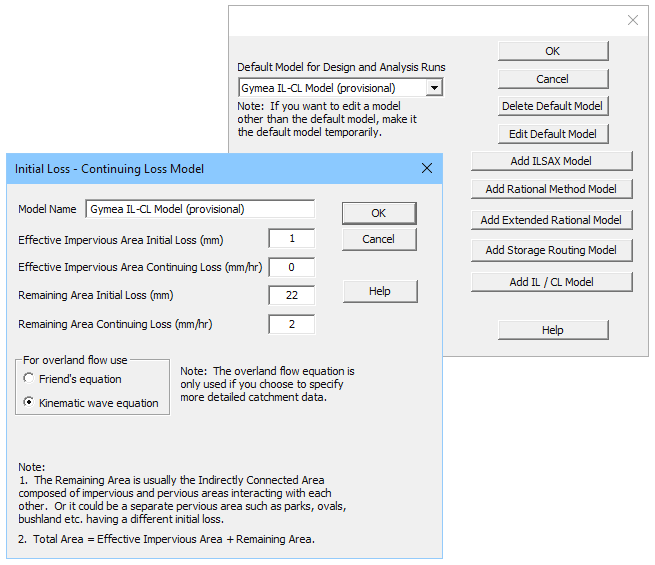Select Friend's equation radio button
Screen dimensions: 655x565
point(28,378)
